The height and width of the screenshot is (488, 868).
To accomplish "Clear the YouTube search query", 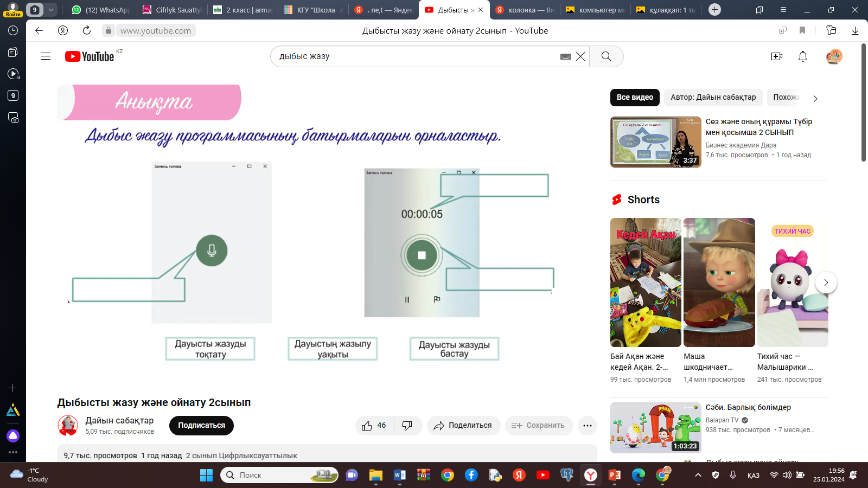I will click(x=580, y=56).
